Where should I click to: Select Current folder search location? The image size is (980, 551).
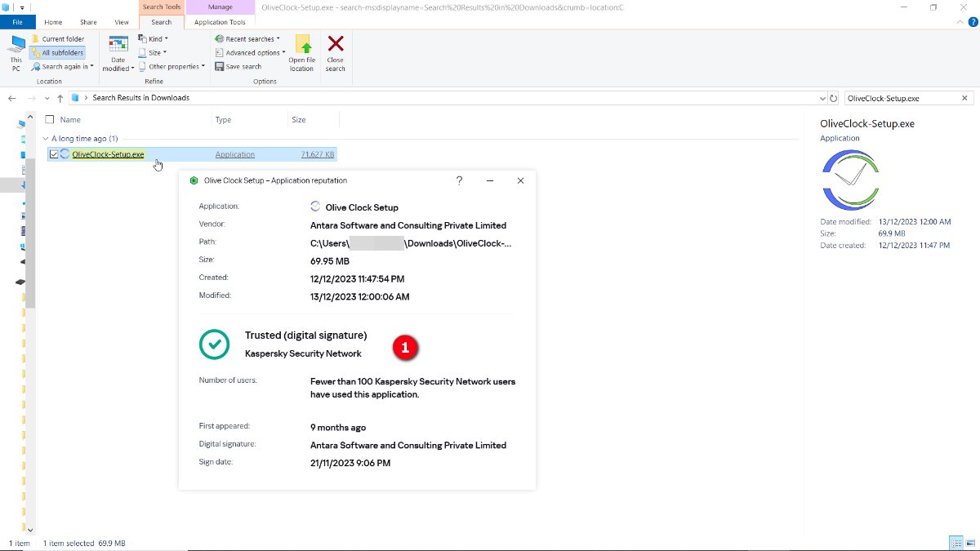pos(57,38)
